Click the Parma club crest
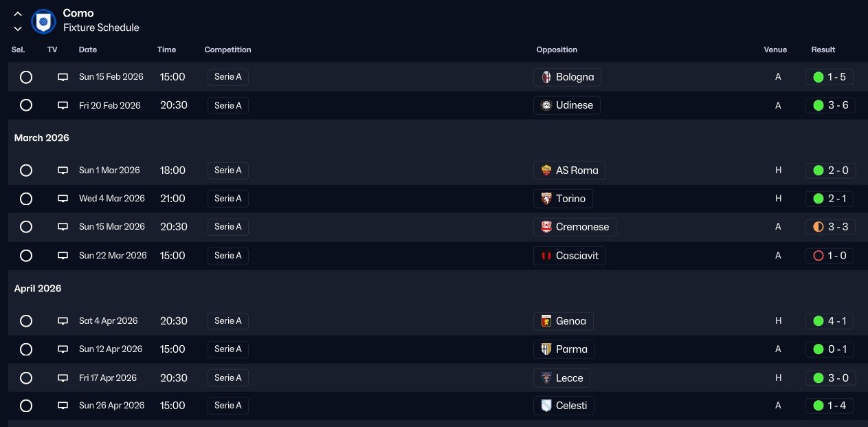The height and width of the screenshot is (427, 868). tap(546, 349)
